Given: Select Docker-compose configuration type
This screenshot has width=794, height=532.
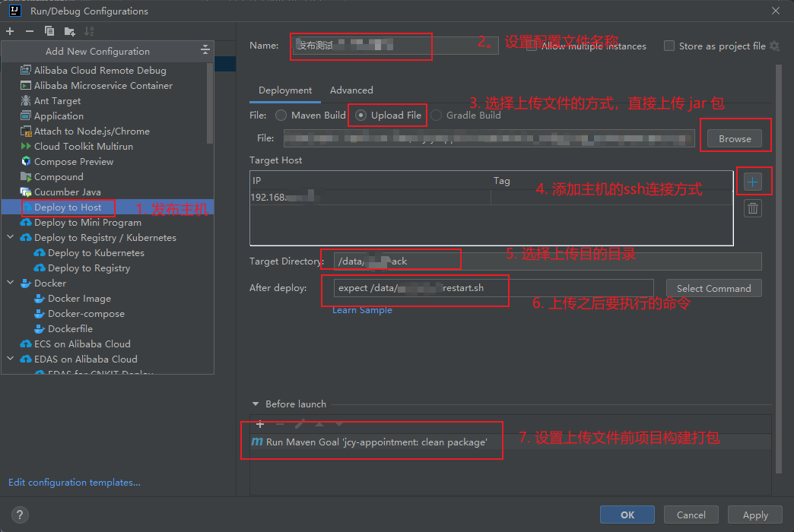Looking at the screenshot, I should (x=108, y=314).
